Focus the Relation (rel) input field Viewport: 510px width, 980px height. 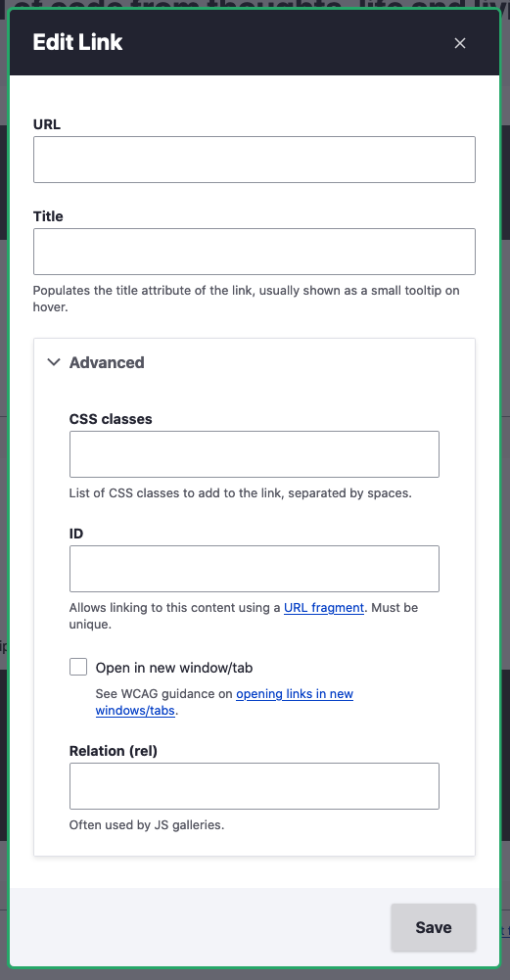click(x=255, y=785)
